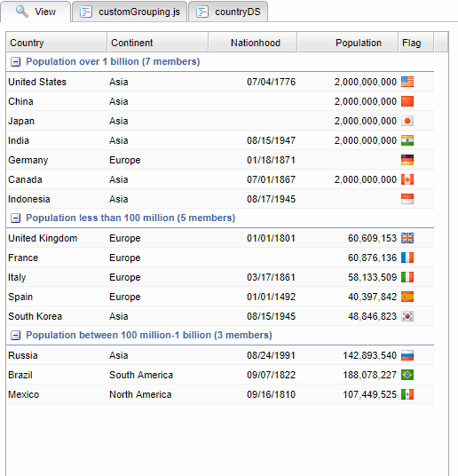The image size is (458, 476).
Task: Select the Russia country cell
Action: click(x=57, y=355)
